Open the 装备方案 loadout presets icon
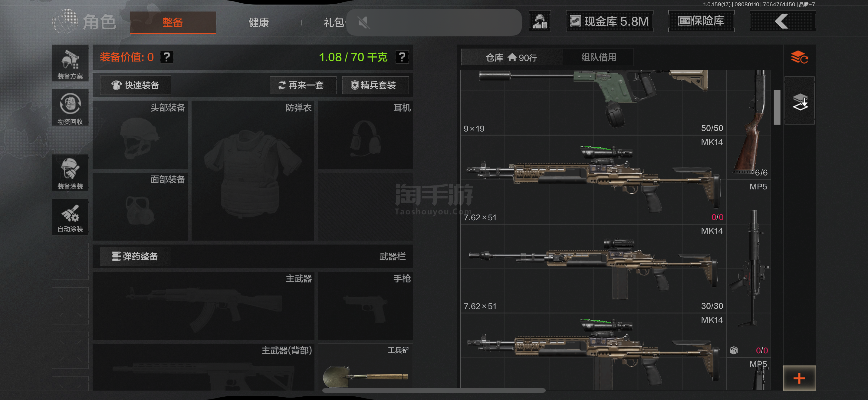 [x=70, y=63]
